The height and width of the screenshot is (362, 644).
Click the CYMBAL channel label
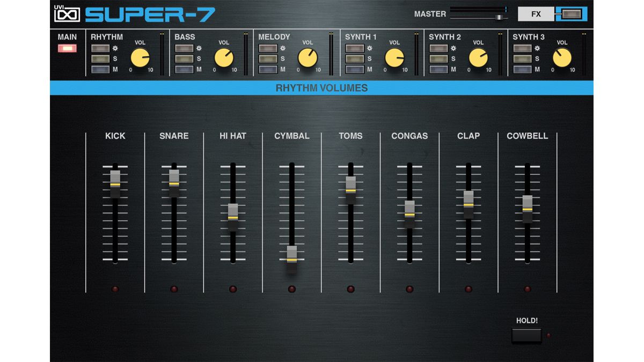[292, 136]
